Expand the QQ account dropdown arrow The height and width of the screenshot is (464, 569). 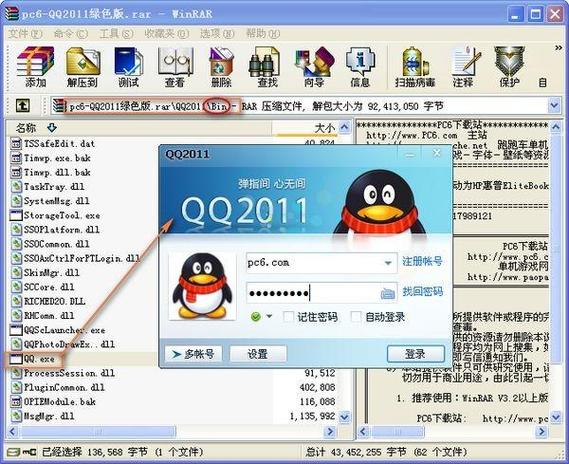click(388, 263)
